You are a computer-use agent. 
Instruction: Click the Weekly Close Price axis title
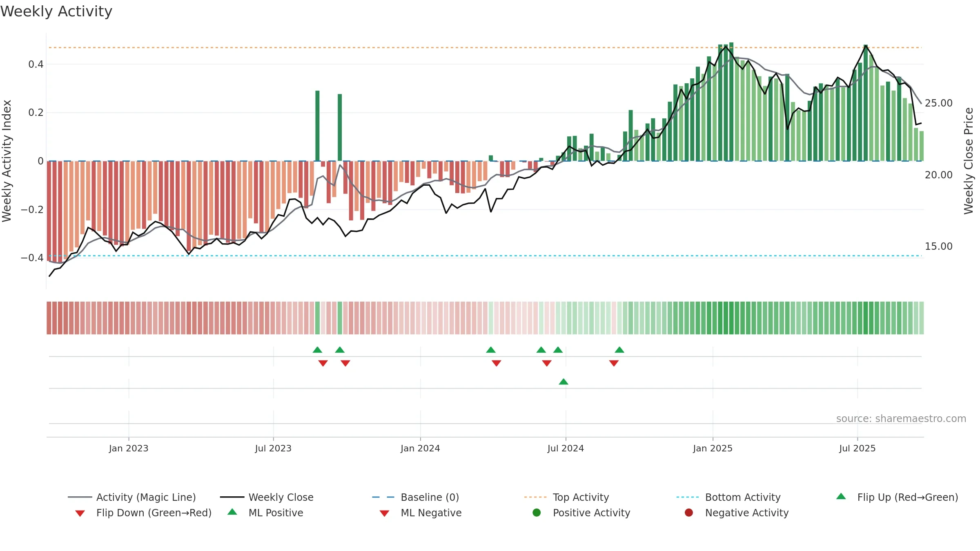tap(969, 161)
